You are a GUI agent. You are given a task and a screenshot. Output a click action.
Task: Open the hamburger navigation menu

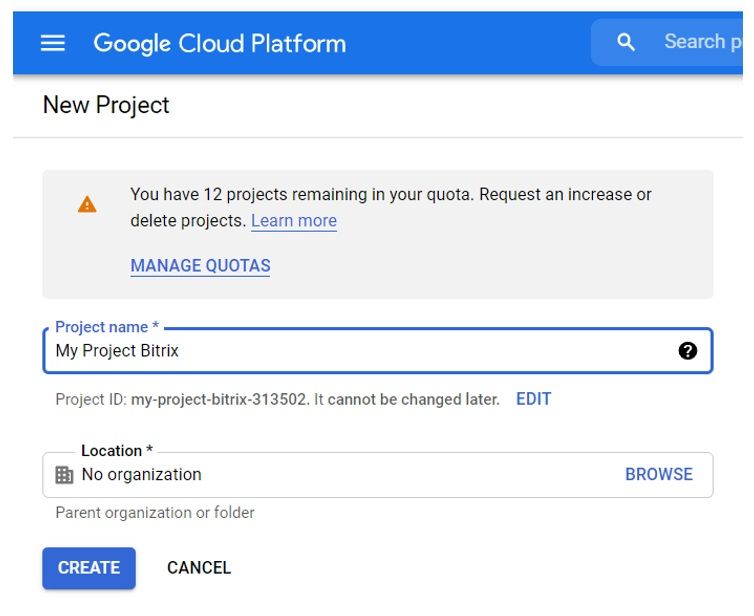tap(52, 43)
